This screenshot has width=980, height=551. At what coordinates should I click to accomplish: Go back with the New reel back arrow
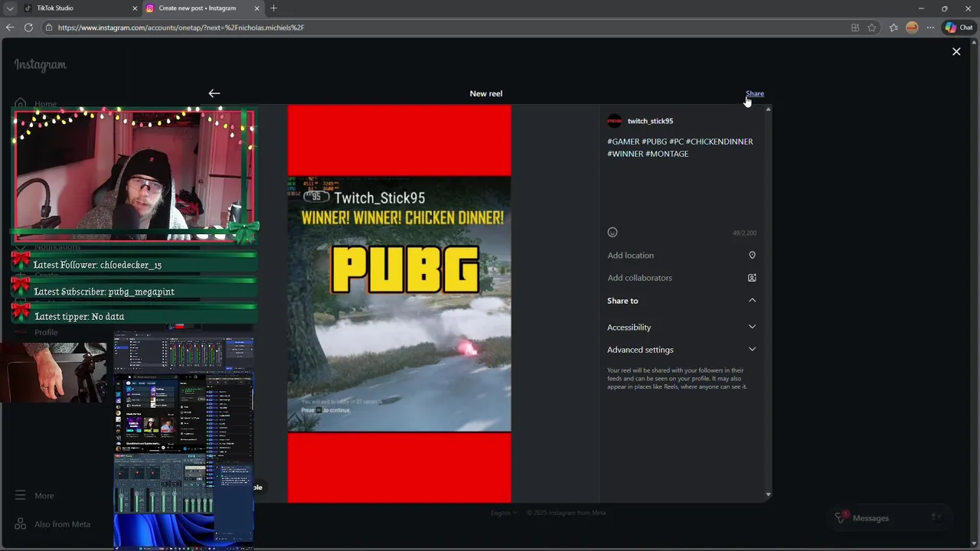click(x=214, y=93)
